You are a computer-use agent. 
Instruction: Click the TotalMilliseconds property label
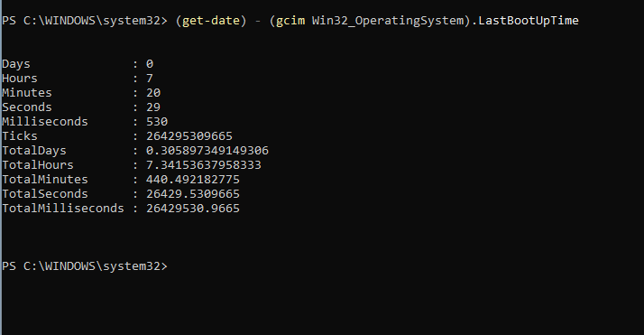[63, 208]
